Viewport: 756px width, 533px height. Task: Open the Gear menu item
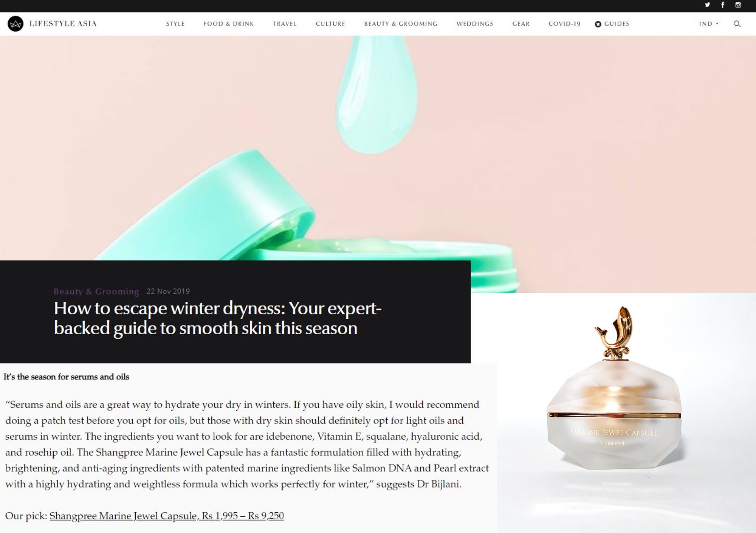(x=521, y=24)
